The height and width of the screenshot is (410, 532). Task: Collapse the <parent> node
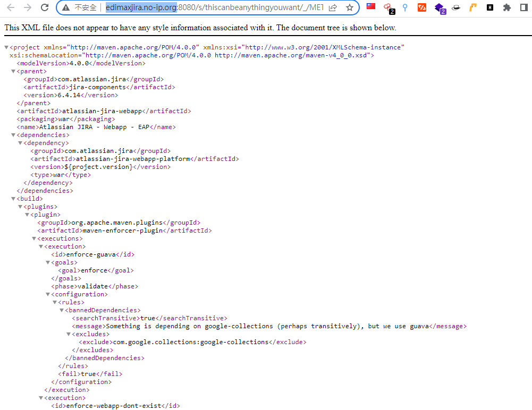(x=13, y=71)
